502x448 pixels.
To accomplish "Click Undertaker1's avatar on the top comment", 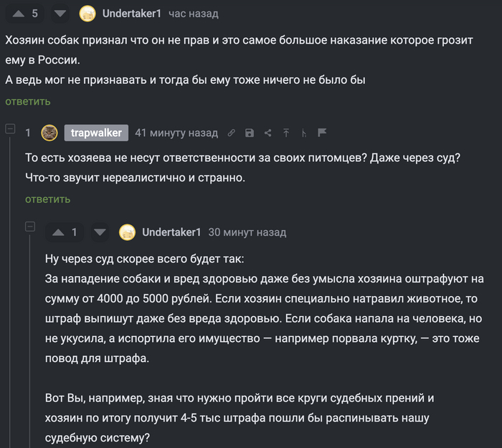I will point(87,14).
